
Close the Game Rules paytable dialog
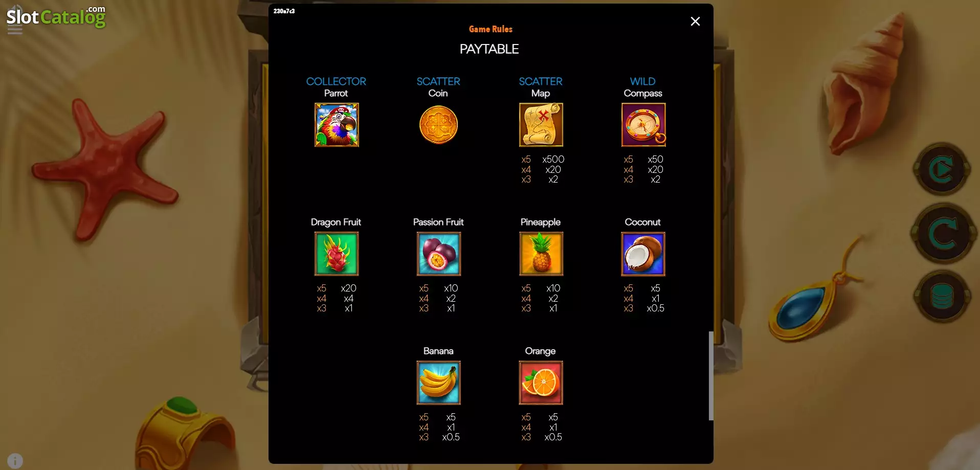click(695, 21)
